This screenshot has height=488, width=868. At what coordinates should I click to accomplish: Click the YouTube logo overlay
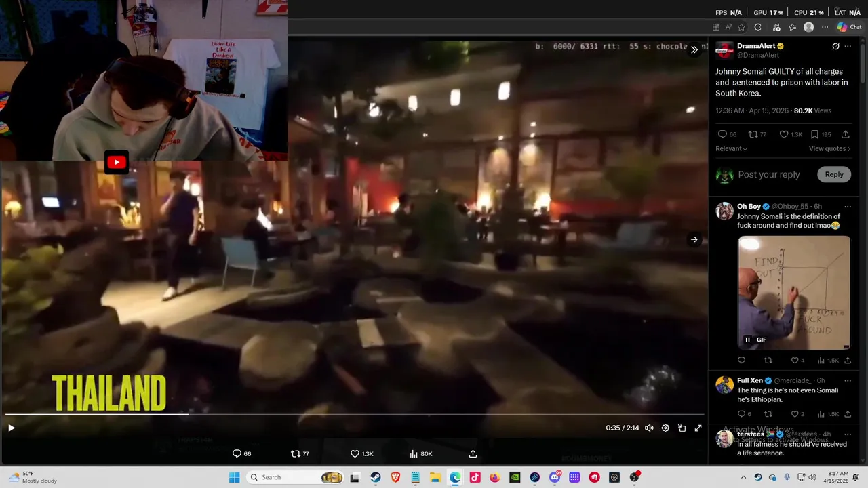coord(117,162)
